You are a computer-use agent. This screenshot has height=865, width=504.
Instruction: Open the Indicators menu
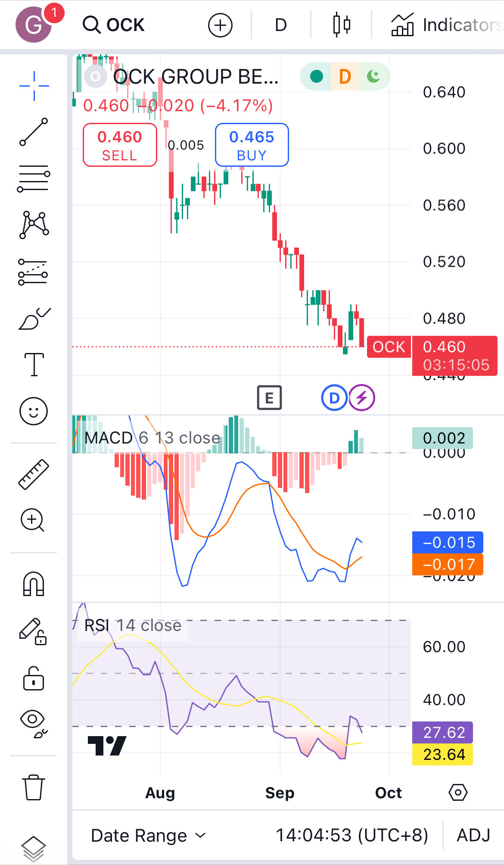(447, 25)
